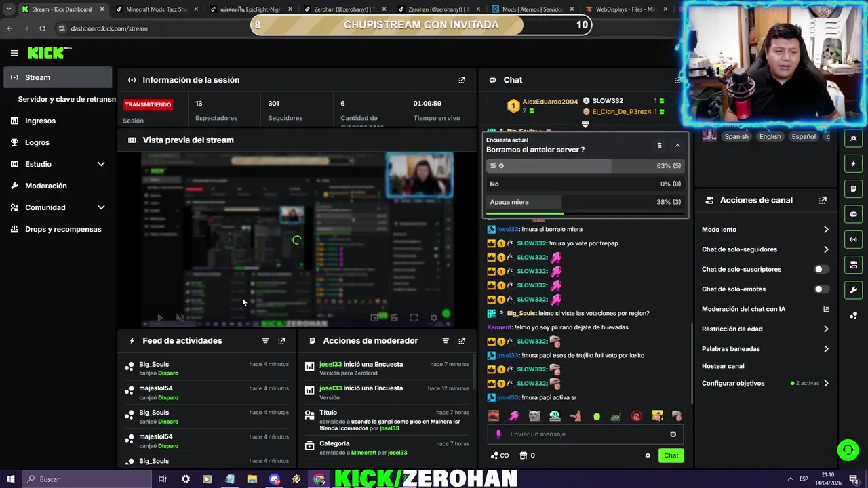Filter the Acciones de moderador list
Viewport: 868px width, 488px height.
tap(446, 341)
